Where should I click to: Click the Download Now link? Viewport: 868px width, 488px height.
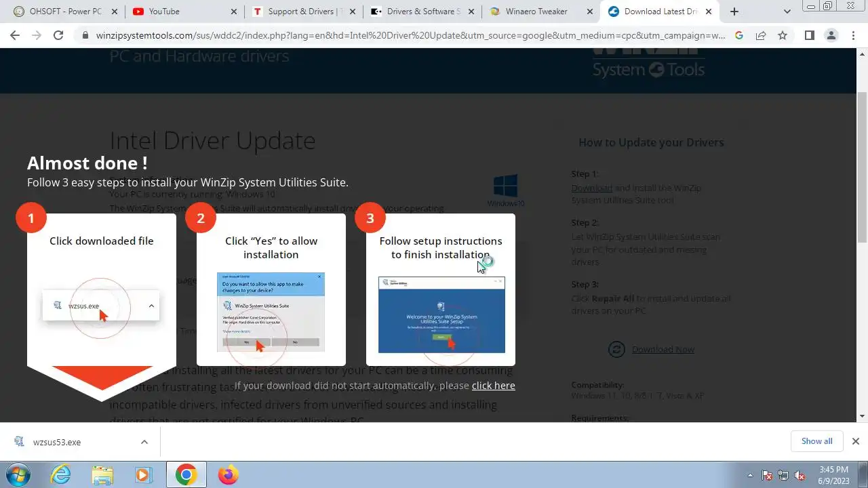[663, 349]
